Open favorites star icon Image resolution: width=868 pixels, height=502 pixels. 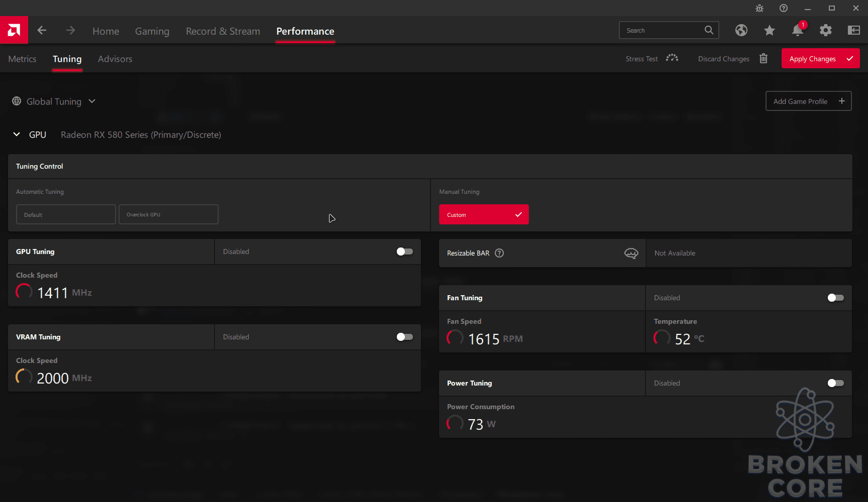coord(770,30)
